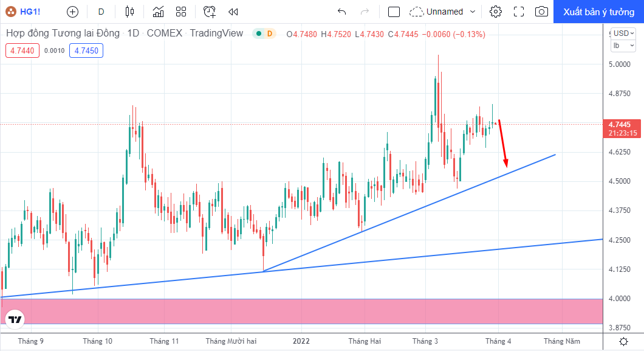Open the Unnamed layout dropdown
Viewport: 644px width, 351px height.
(443, 12)
